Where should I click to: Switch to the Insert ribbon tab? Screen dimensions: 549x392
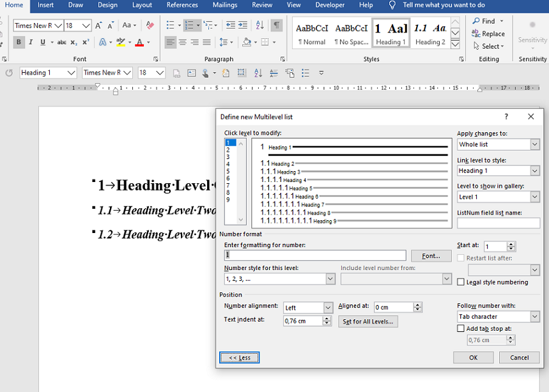click(x=45, y=5)
